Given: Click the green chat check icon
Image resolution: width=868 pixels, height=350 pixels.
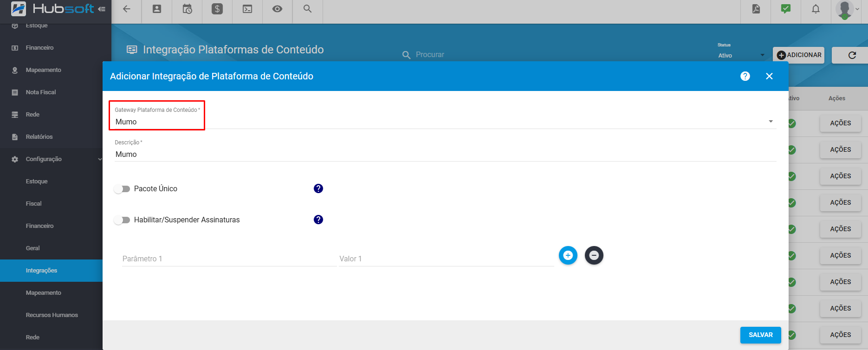Looking at the screenshot, I should pyautogui.click(x=786, y=9).
